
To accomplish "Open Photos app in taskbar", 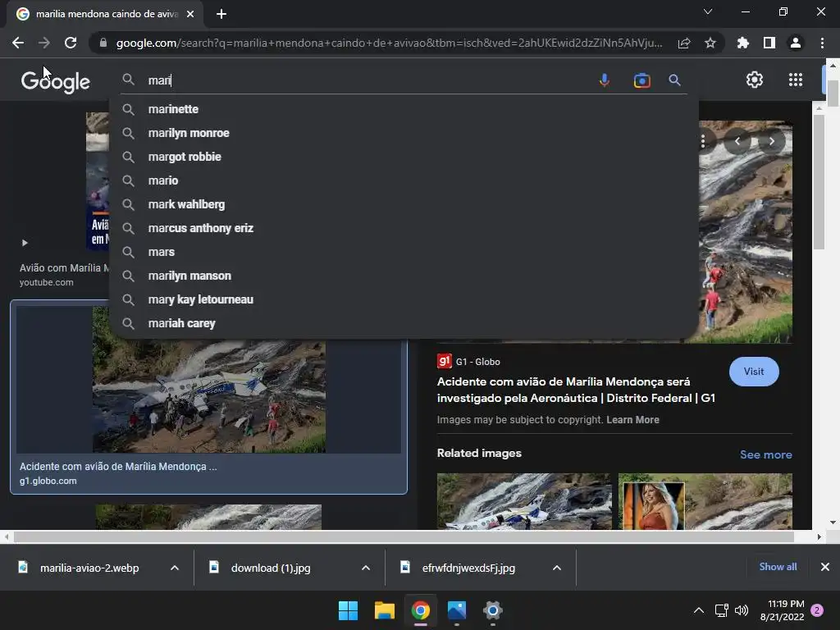I will click(x=456, y=610).
